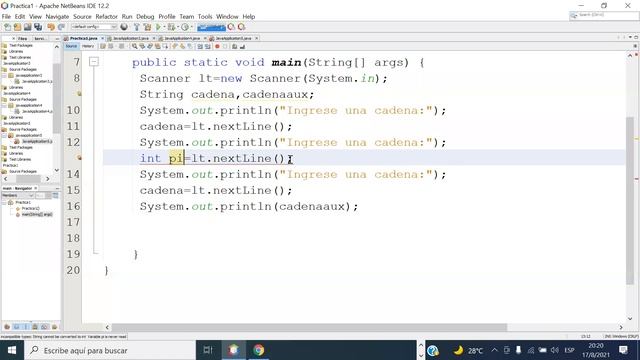
Task: Switch to the Files panel tab
Action: [x=23, y=38]
